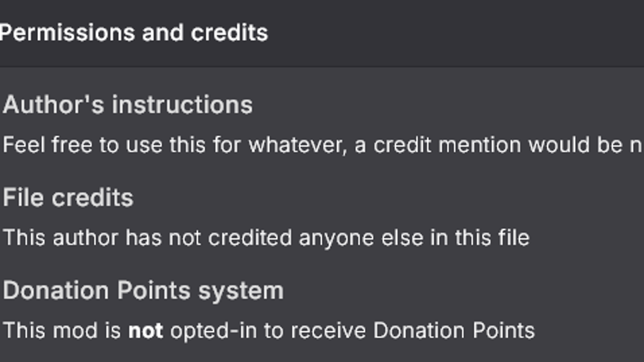The width and height of the screenshot is (644, 362).
Task: Click the "File credits" heading
Action: (x=68, y=198)
